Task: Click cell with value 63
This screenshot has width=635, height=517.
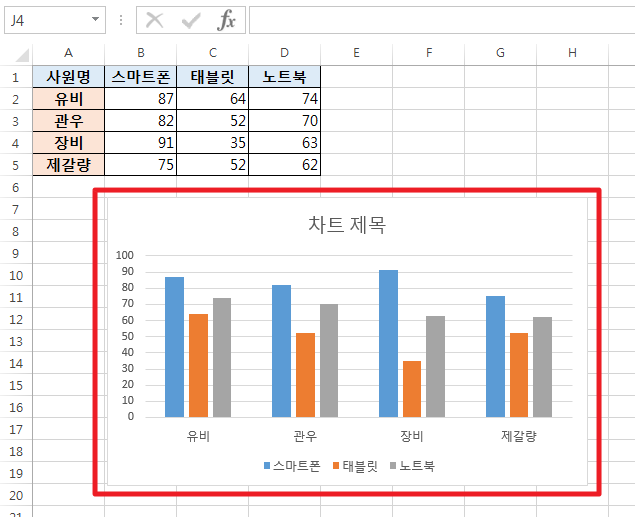Action: click(x=284, y=143)
